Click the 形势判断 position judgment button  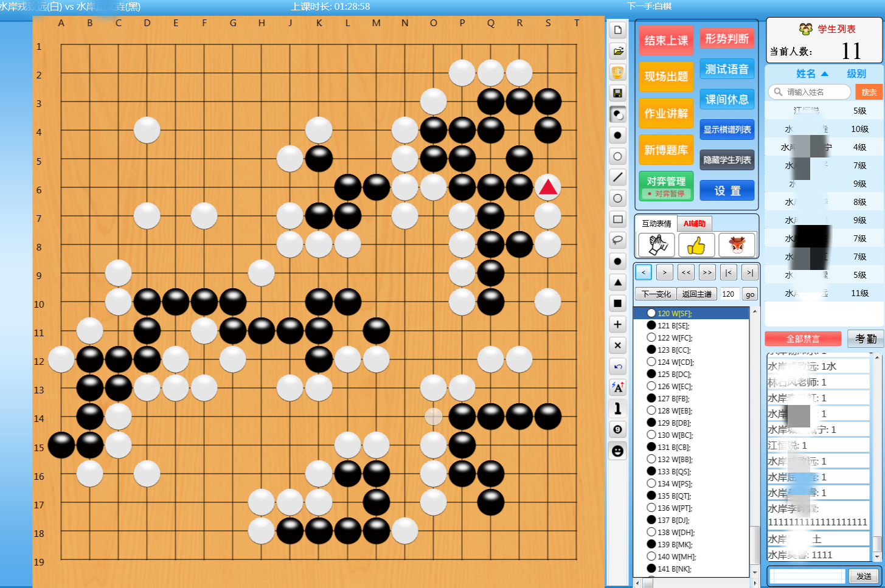click(727, 39)
